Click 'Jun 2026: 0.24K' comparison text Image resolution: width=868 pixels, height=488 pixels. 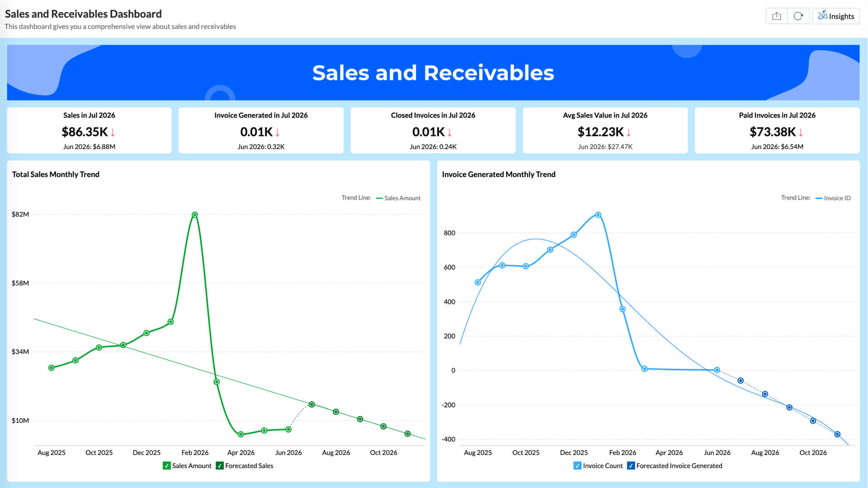(x=433, y=147)
